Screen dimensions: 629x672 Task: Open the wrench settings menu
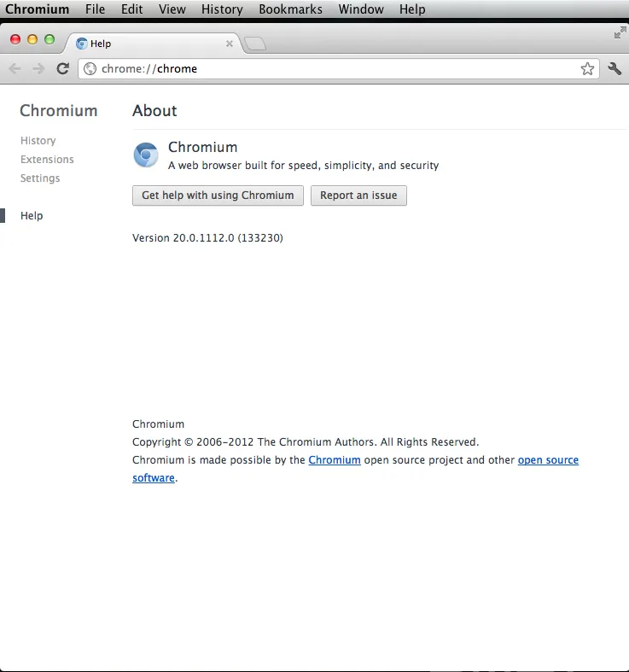[x=614, y=69]
